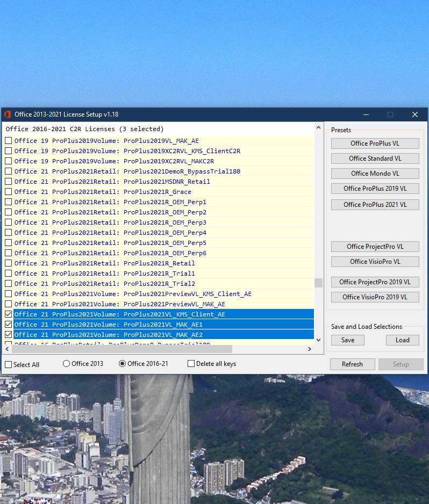Click Save under Save and Load Selections
Image resolution: width=429 pixels, height=504 pixels.
tap(347, 340)
